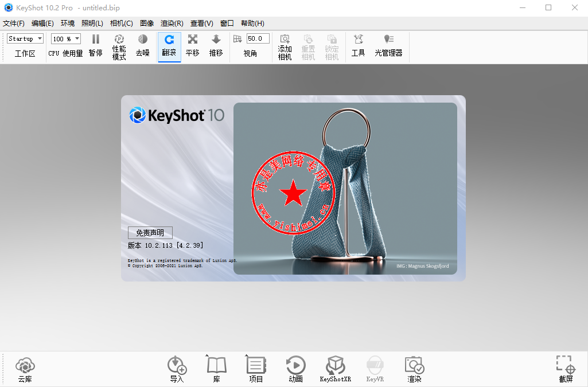Close the KeyShot window
Viewport: 588px width, 387px height.
[x=574, y=7]
